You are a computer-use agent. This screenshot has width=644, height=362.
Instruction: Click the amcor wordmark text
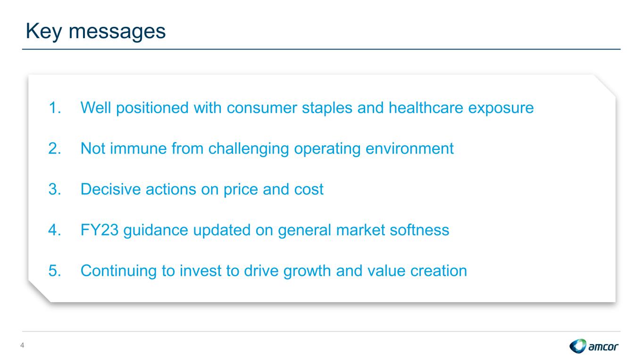coord(603,347)
